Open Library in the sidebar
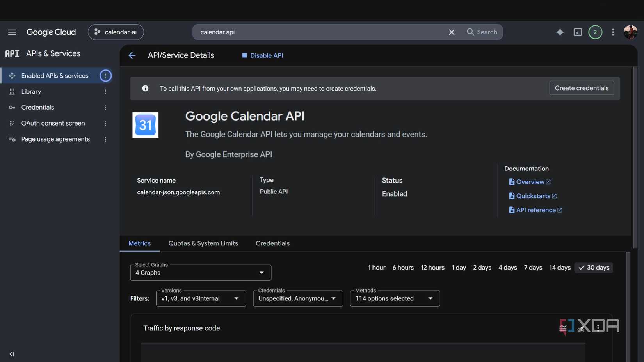 (31, 92)
